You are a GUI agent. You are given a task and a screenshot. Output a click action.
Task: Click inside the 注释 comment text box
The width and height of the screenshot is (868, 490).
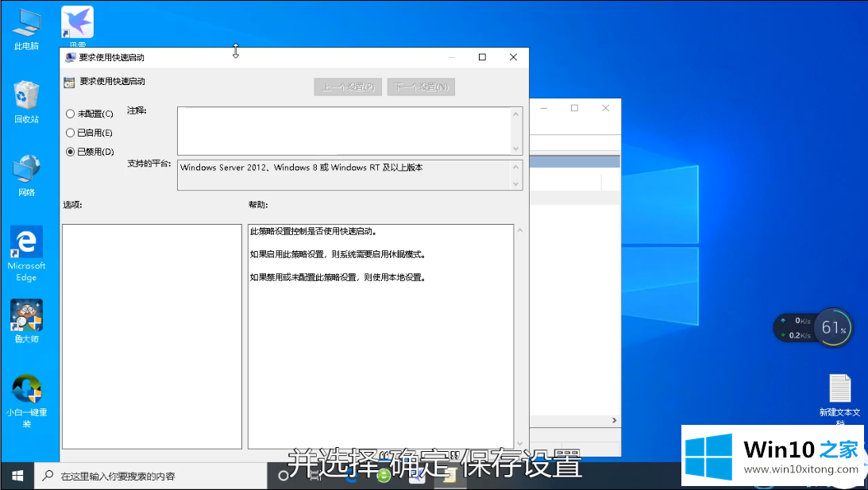tap(344, 131)
